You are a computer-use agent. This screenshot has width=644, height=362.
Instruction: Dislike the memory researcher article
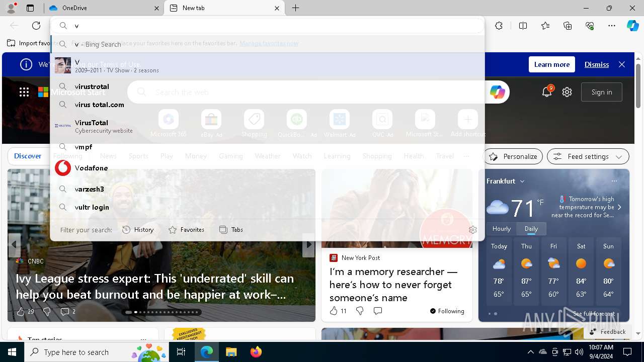tap(360, 311)
